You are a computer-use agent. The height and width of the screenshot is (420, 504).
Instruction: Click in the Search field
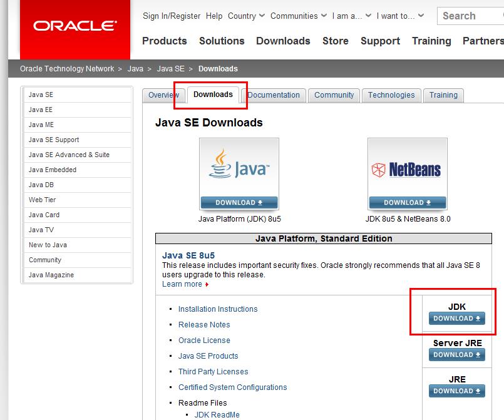click(x=470, y=16)
